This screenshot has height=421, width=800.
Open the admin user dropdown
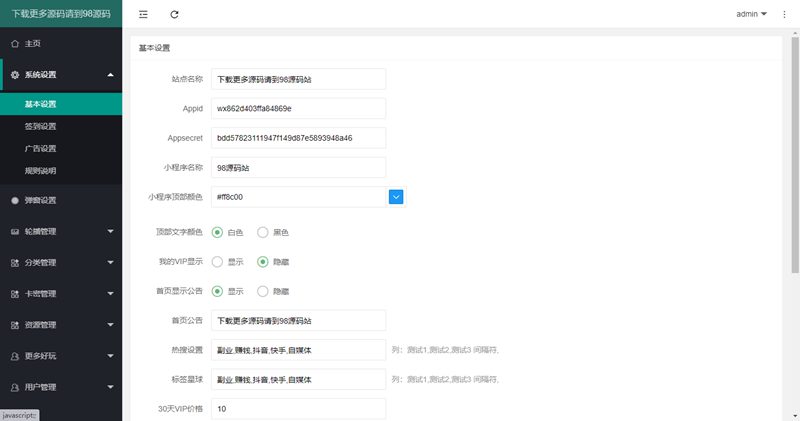(x=751, y=14)
